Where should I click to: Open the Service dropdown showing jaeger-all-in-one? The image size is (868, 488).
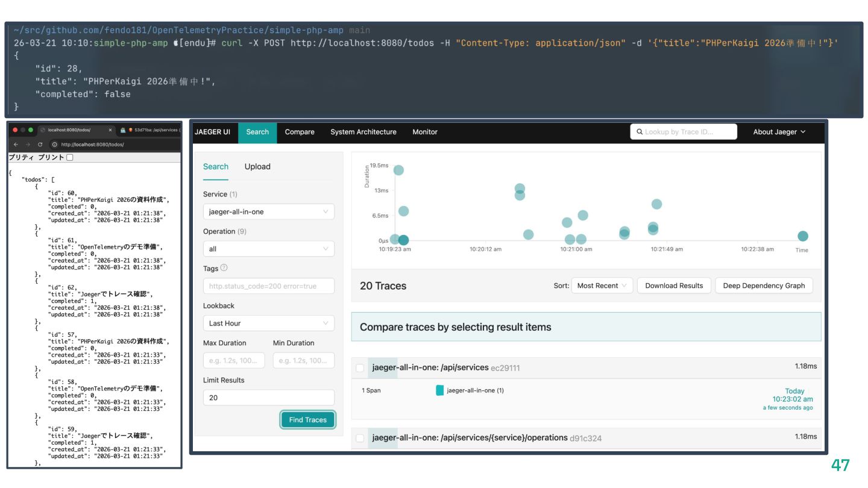point(268,211)
